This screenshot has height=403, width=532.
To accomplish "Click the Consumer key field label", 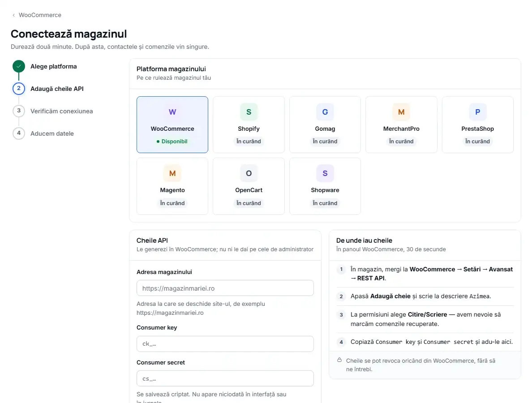I will tap(157, 328).
